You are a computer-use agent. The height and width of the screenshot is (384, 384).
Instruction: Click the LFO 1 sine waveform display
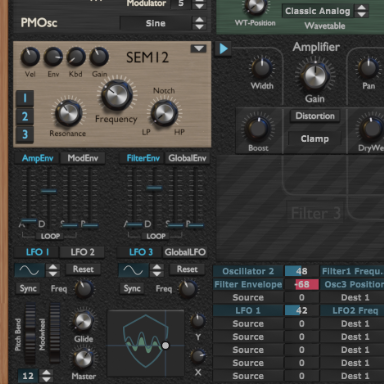[29, 270]
